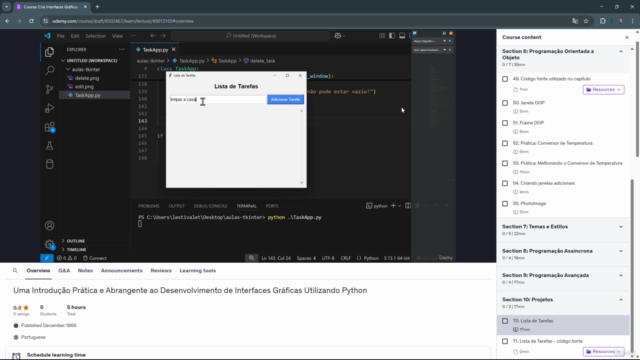Image resolution: width=640 pixels, height=360 pixels.
Task: Expand Section 8 Programação Assíncrona
Action: click(x=621, y=251)
